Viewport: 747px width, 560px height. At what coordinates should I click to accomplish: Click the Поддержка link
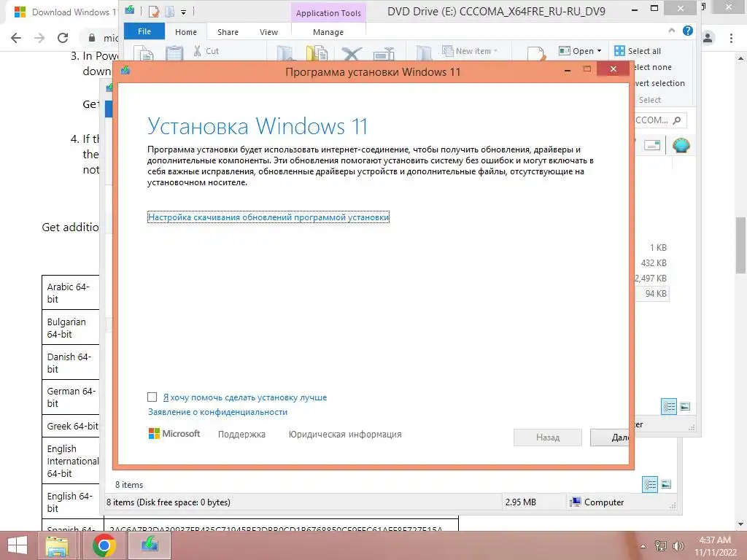[x=241, y=435]
